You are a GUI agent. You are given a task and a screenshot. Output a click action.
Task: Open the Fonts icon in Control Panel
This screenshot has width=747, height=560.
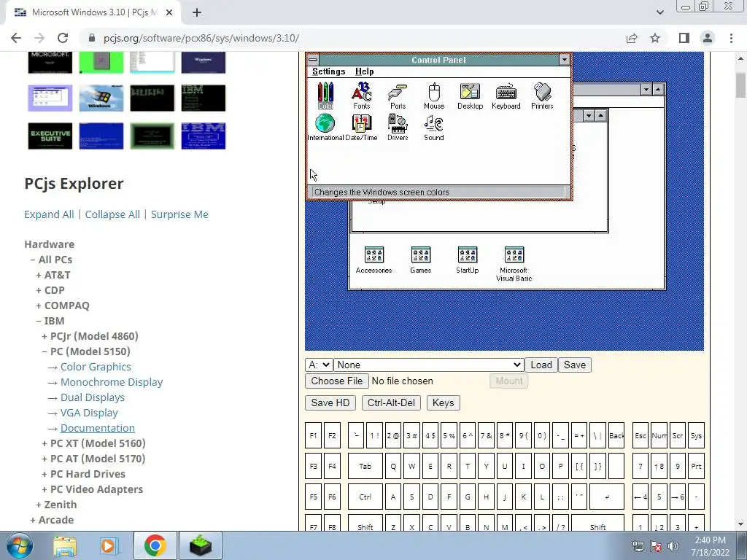click(x=362, y=96)
